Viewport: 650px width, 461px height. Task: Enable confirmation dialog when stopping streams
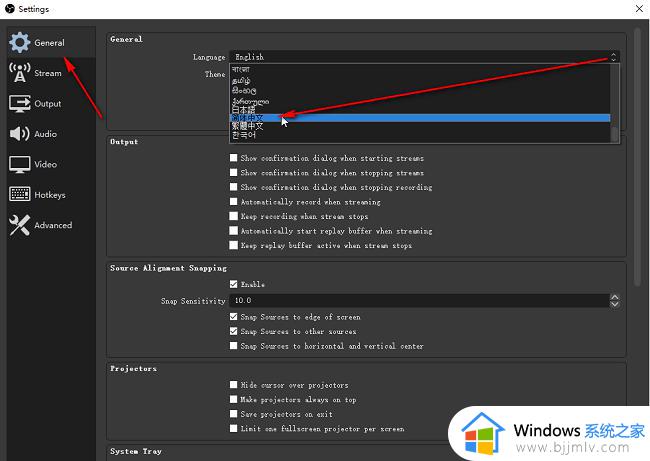coord(233,172)
